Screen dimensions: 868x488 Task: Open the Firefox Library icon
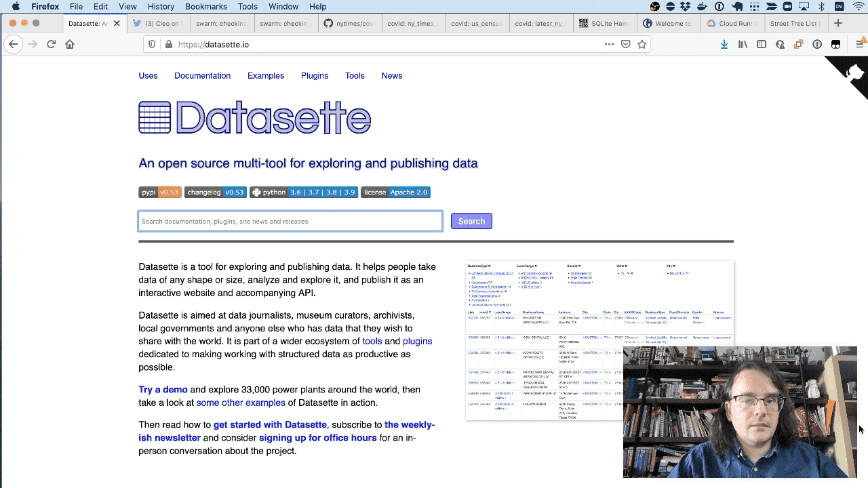click(743, 43)
